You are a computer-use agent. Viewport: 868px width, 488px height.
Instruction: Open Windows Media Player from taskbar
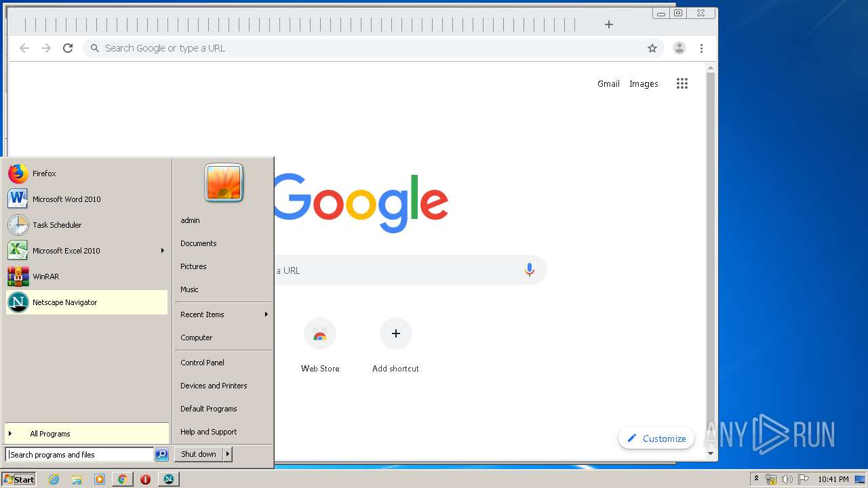pyautogui.click(x=100, y=479)
